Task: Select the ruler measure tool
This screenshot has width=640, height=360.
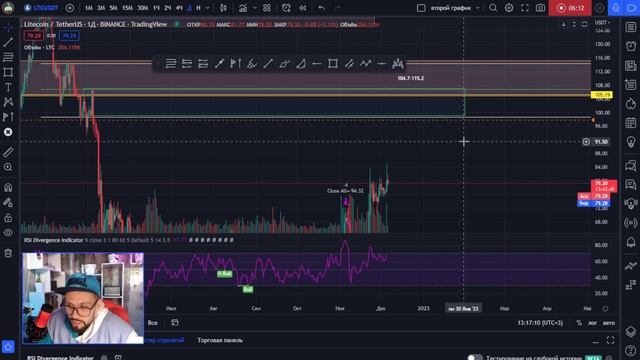Action: click(8, 152)
